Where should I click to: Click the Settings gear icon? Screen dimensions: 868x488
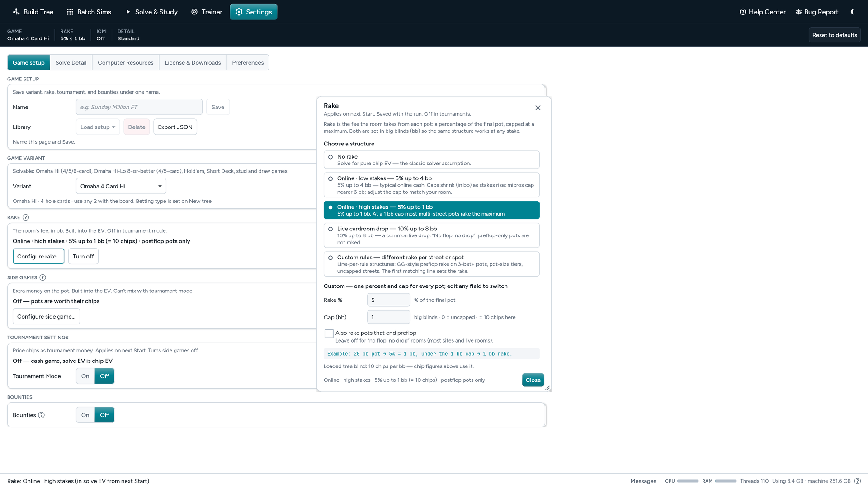tap(239, 12)
